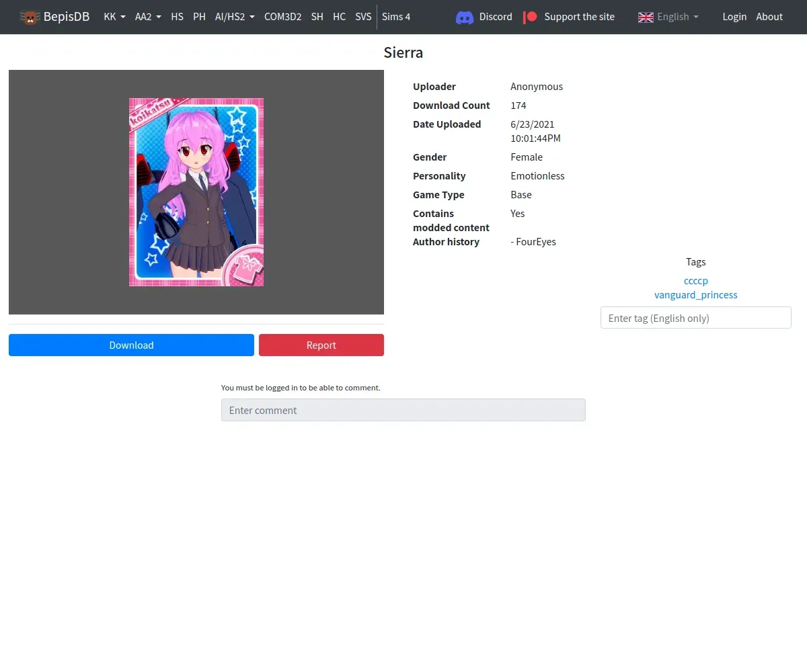Open the Discord link

pos(496,17)
